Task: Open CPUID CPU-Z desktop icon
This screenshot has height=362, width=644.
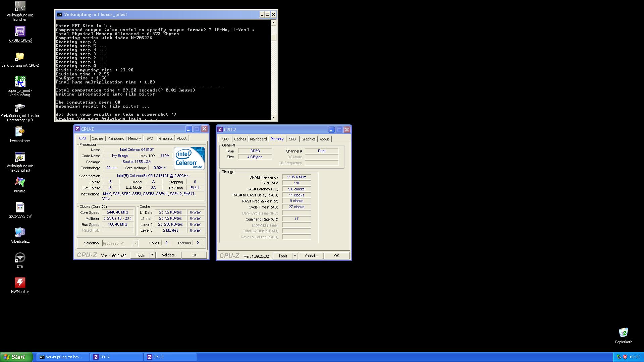Action: pyautogui.click(x=20, y=31)
